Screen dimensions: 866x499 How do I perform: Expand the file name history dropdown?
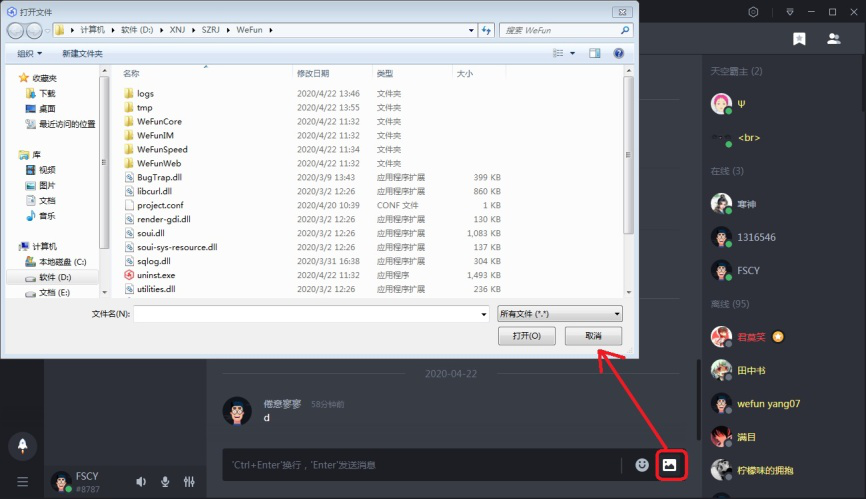pos(484,314)
